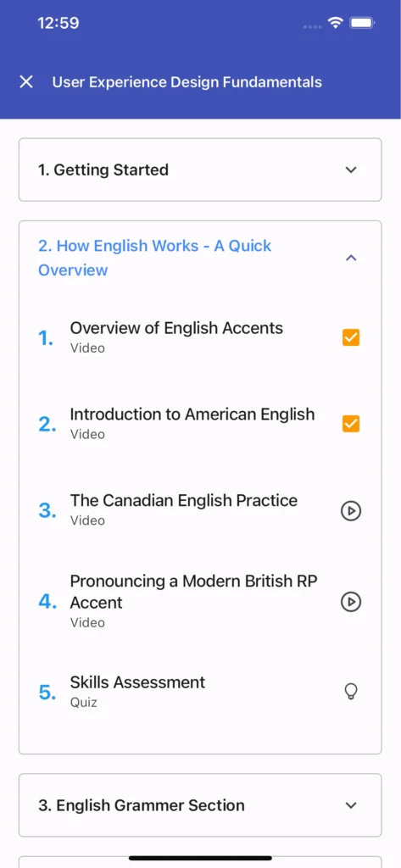
Task: Tap How English Works section heading
Action: pos(154,258)
